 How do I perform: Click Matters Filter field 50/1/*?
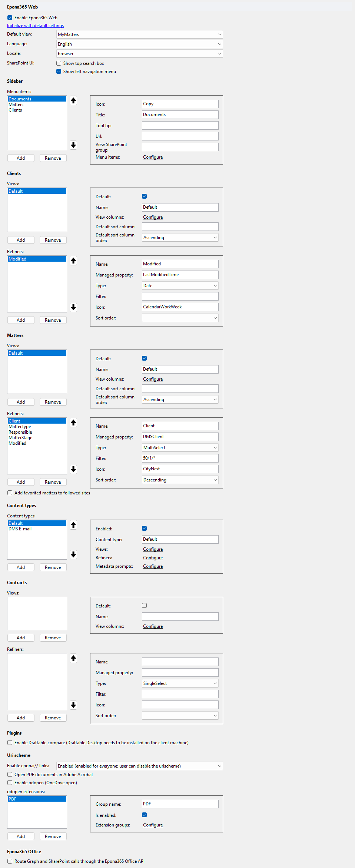click(x=180, y=458)
